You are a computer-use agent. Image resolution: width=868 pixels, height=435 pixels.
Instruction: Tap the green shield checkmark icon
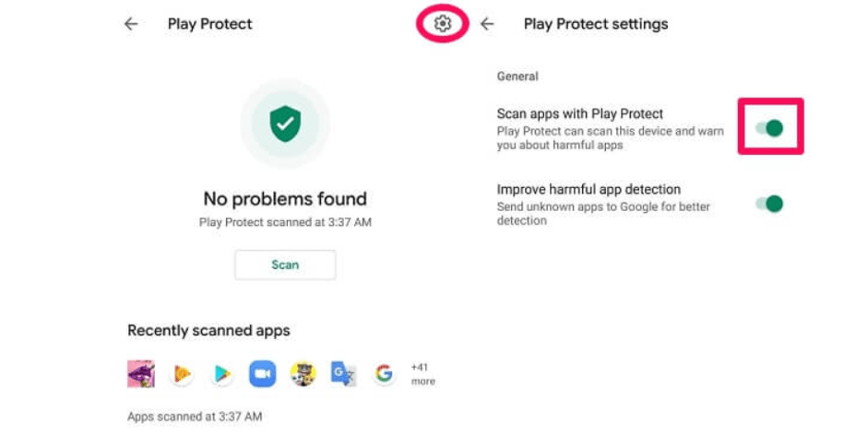[285, 123]
